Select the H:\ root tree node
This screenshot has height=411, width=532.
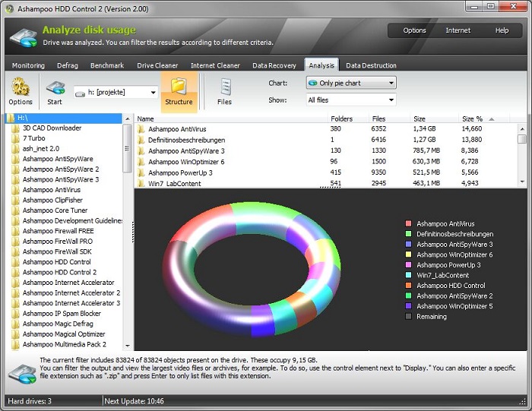tap(22, 119)
